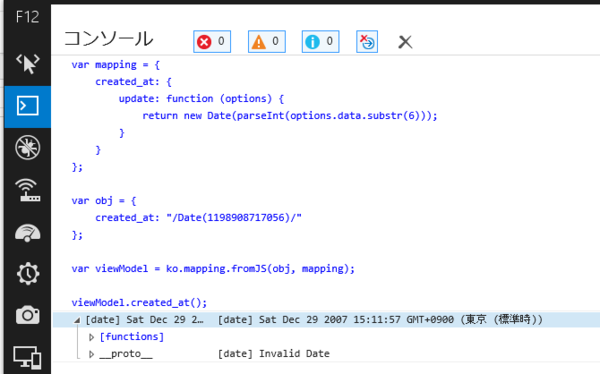Click the 'created_at: {' line
This screenshot has height=374, width=600.
(x=133, y=82)
